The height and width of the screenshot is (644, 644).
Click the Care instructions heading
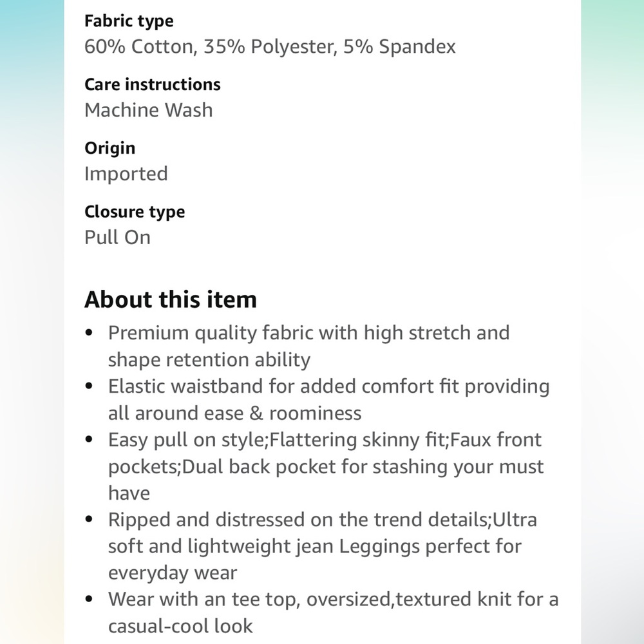pos(153,84)
